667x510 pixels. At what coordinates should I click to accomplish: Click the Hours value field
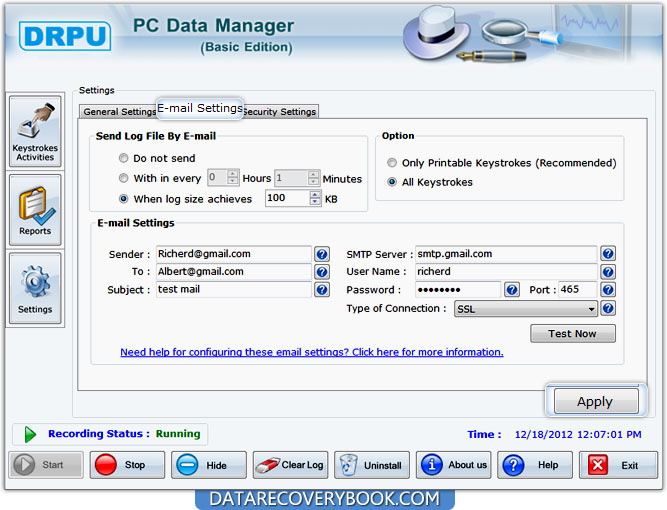coord(218,177)
